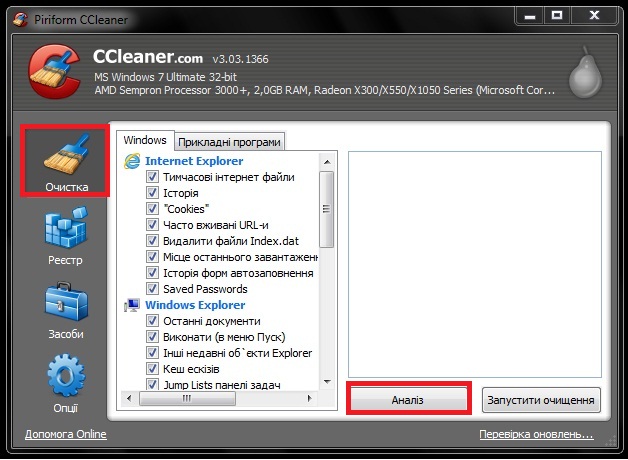Toggle Часто вживані URL-и checkbox
The height and width of the screenshot is (460, 628).
[x=152, y=225]
